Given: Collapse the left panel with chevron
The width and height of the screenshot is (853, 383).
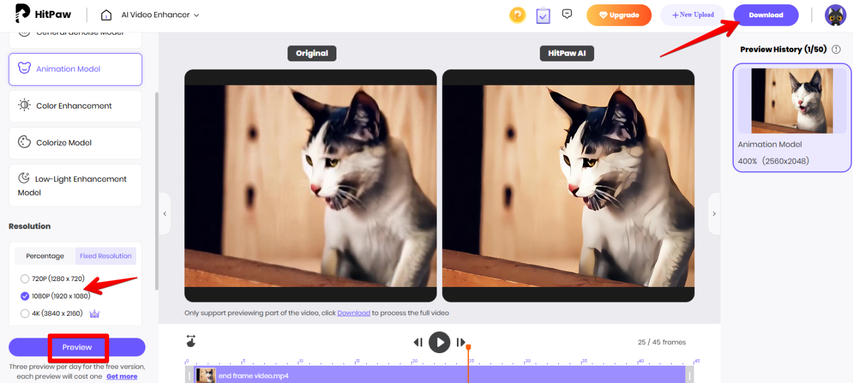Looking at the screenshot, I should coord(165,214).
